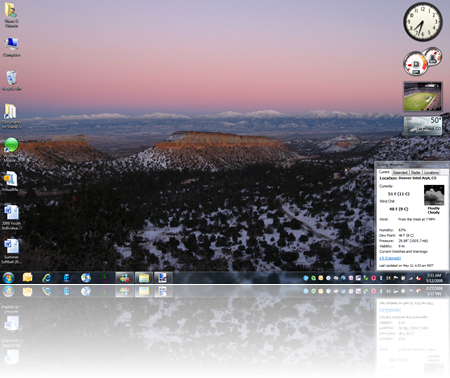
Task: Select the Summer Softball Word document
Action: point(11,251)
